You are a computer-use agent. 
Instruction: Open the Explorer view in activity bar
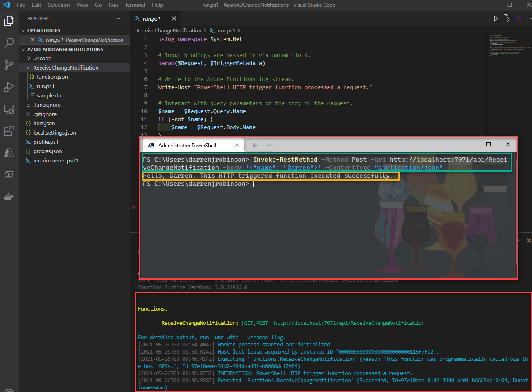pos(9,21)
